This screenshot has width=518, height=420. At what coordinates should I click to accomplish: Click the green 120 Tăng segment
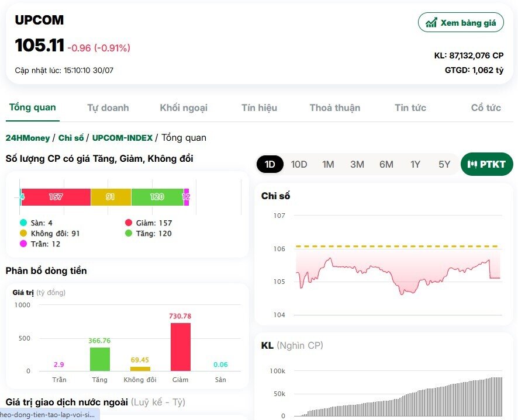point(157,197)
